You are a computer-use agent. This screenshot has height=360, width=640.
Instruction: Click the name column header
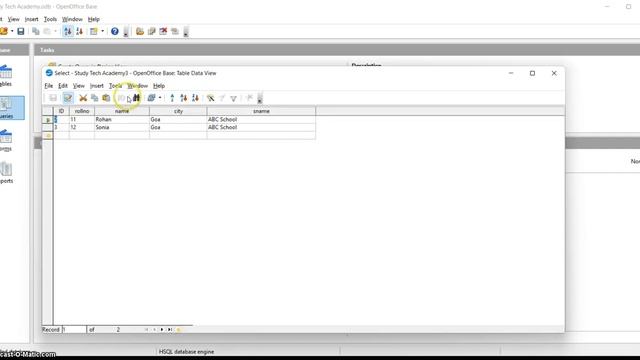tap(122, 111)
